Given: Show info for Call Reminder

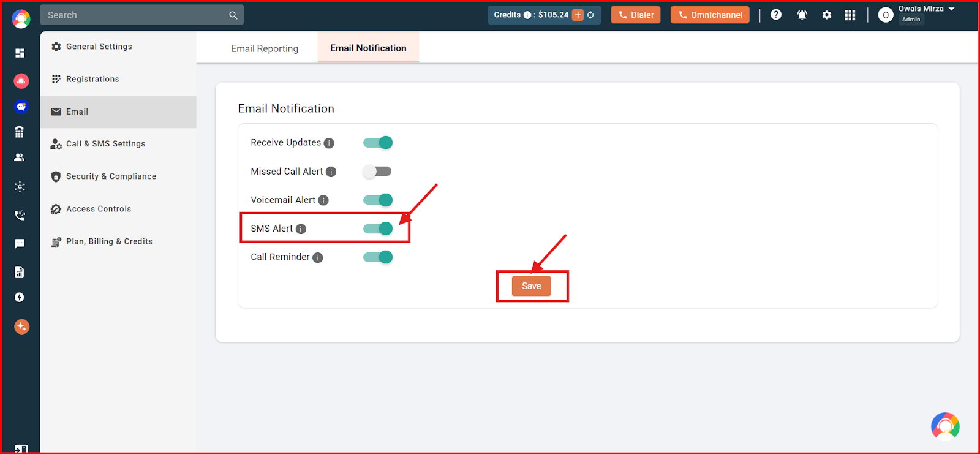Looking at the screenshot, I should coord(317,258).
